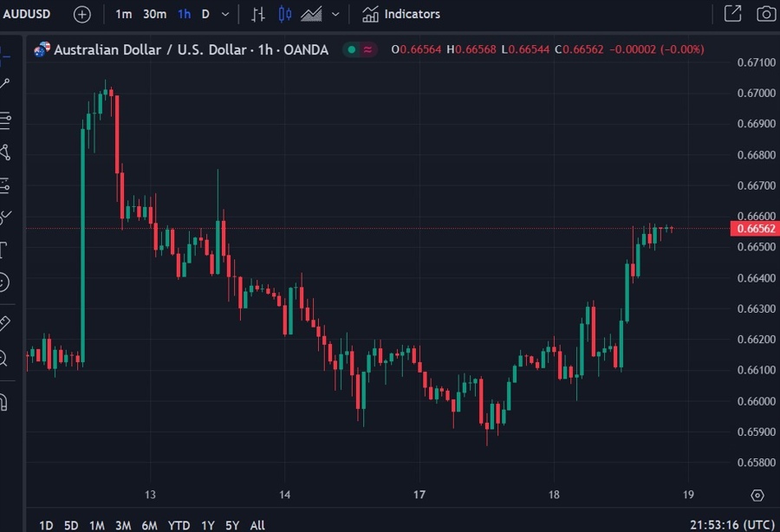Choose the Area chart style icon
This screenshot has width=780, height=532.
tap(311, 15)
